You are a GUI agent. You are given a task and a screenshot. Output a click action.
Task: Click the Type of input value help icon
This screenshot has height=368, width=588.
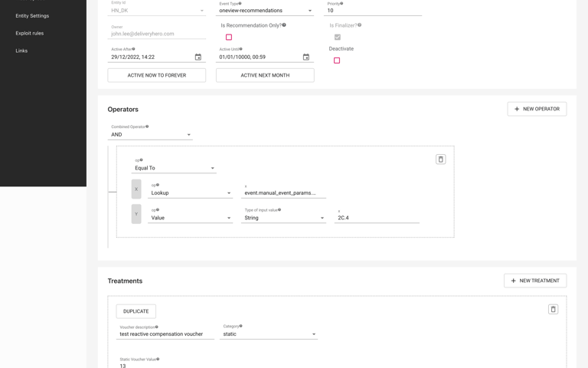[279, 209]
